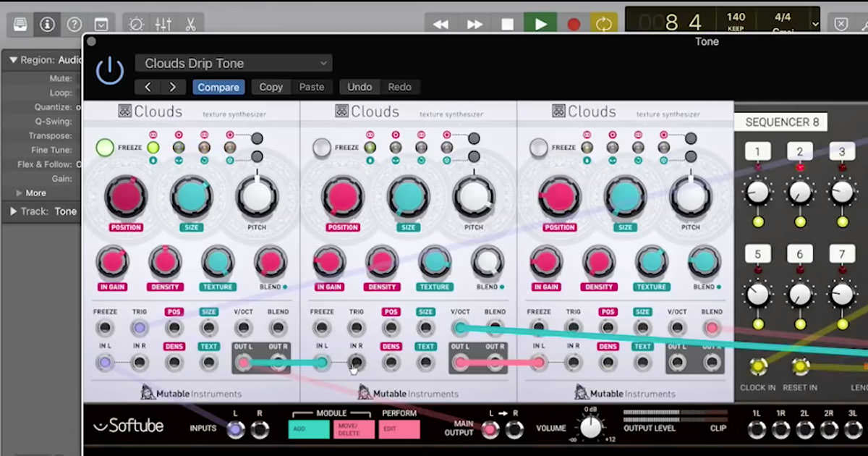The height and width of the screenshot is (456, 868).
Task: Click the Fast Forward transport button
Action: 475,24
